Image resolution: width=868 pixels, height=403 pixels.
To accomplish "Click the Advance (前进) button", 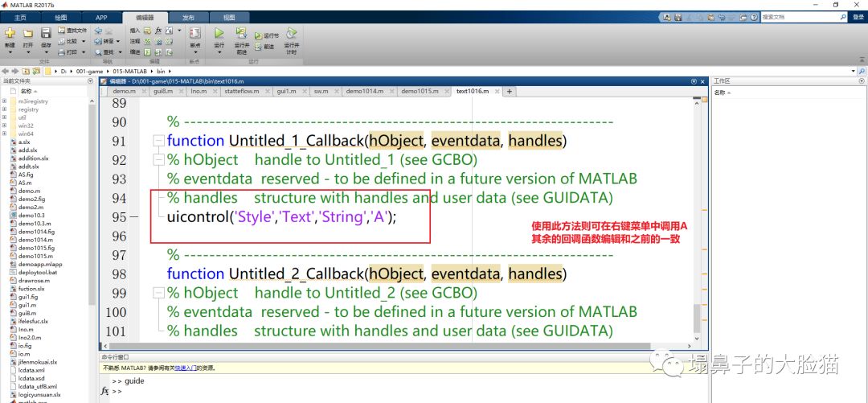I will 264,47.
